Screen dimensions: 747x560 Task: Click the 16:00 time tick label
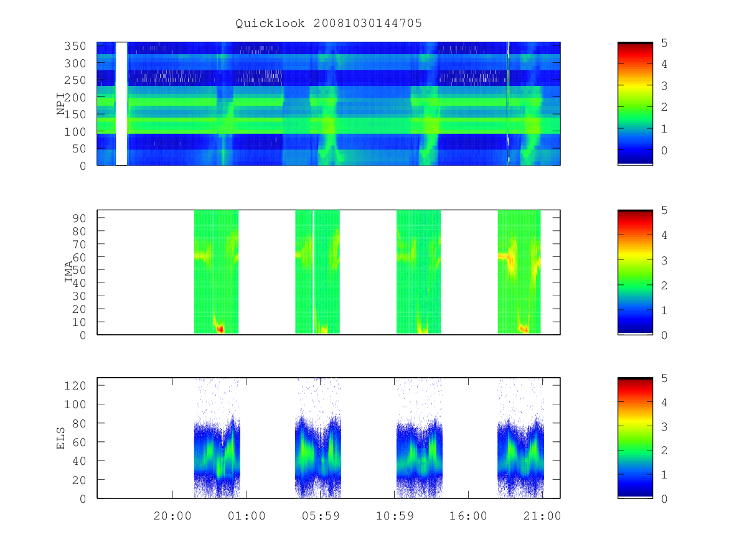(468, 516)
